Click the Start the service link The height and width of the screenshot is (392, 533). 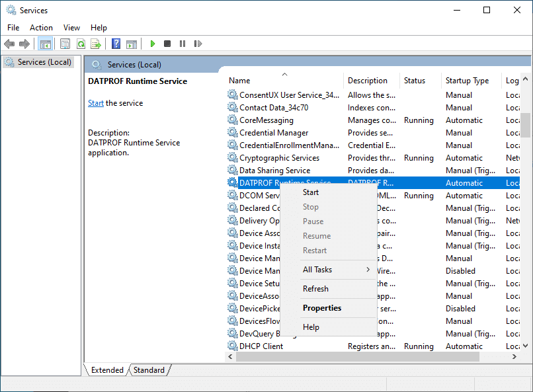pyautogui.click(x=96, y=102)
